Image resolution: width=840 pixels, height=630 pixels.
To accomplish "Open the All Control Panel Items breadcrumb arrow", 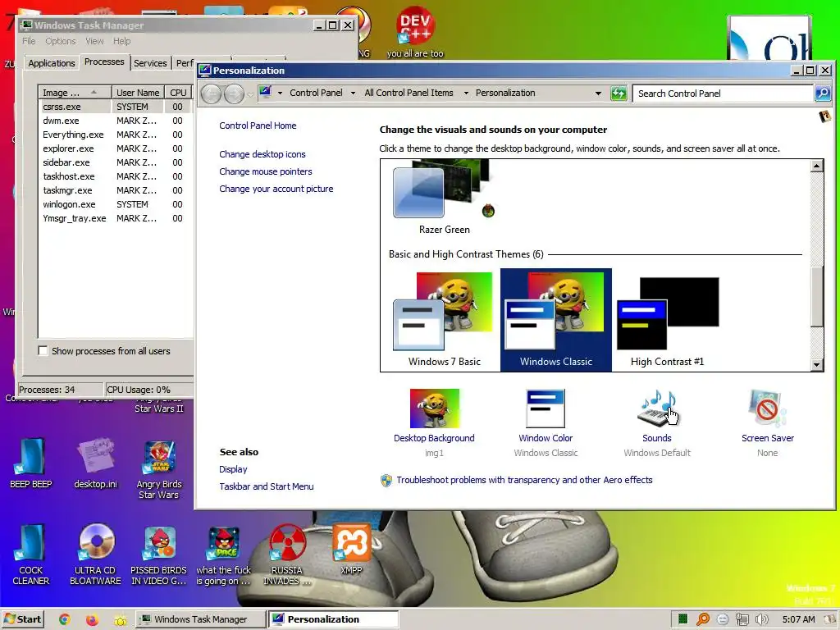I will point(466,94).
